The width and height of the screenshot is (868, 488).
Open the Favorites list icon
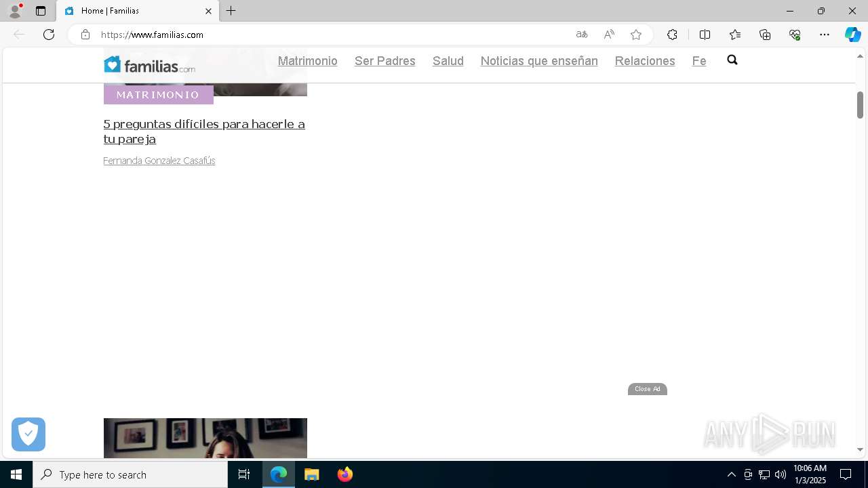(735, 35)
